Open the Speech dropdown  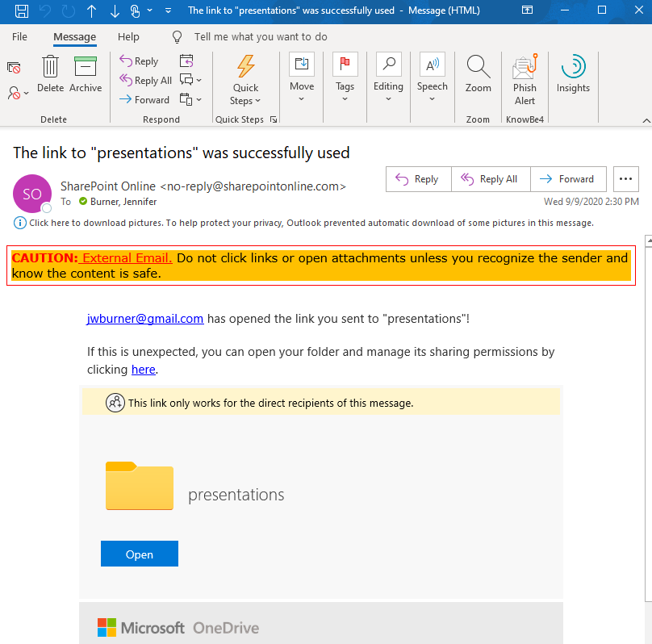(432, 77)
